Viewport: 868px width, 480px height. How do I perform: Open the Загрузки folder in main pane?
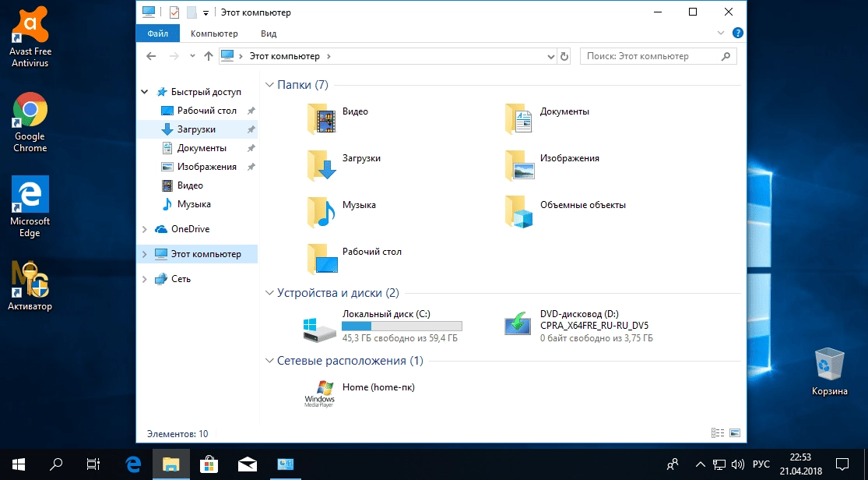tap(344, 166)
